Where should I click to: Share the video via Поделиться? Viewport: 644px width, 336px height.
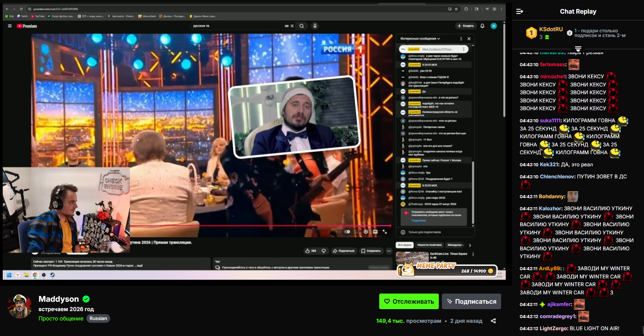(x=343, y=251)
